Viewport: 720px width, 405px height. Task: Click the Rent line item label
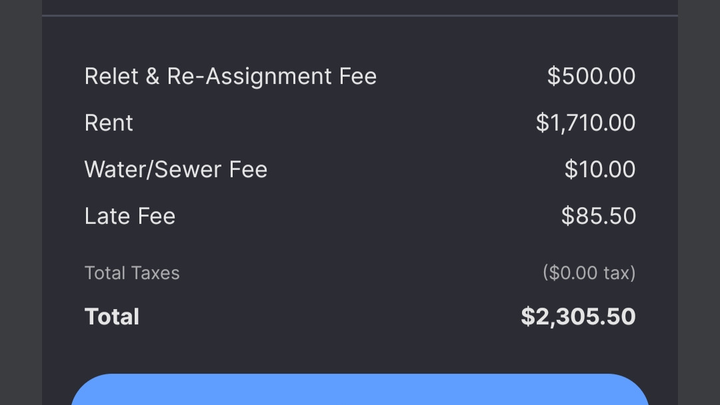(x=109, y=123)
